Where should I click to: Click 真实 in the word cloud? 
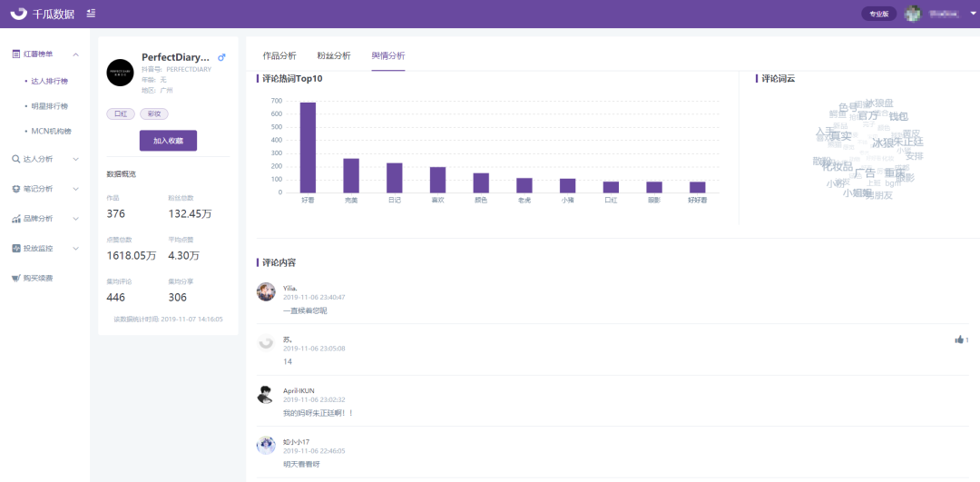(840, 135)
